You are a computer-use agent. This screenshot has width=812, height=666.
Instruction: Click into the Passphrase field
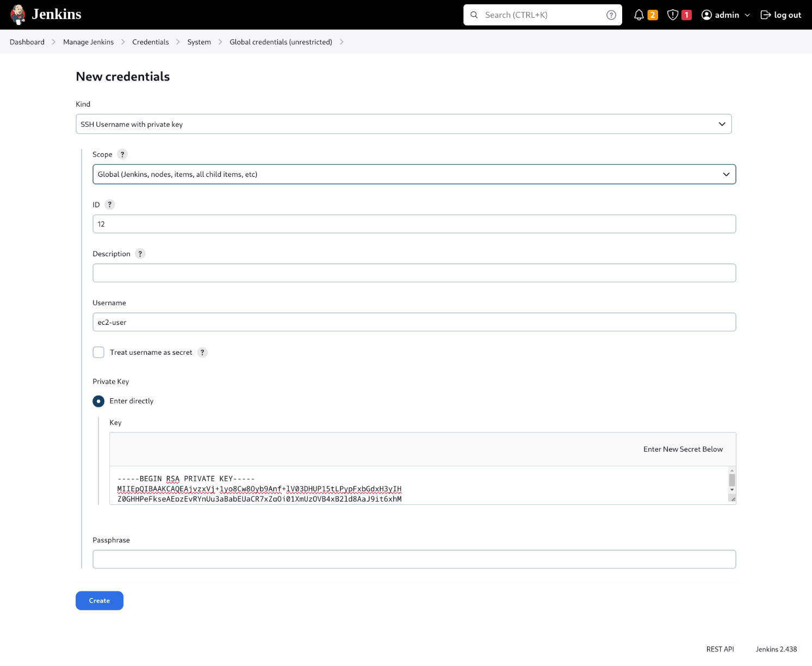(x=414, y=559)
